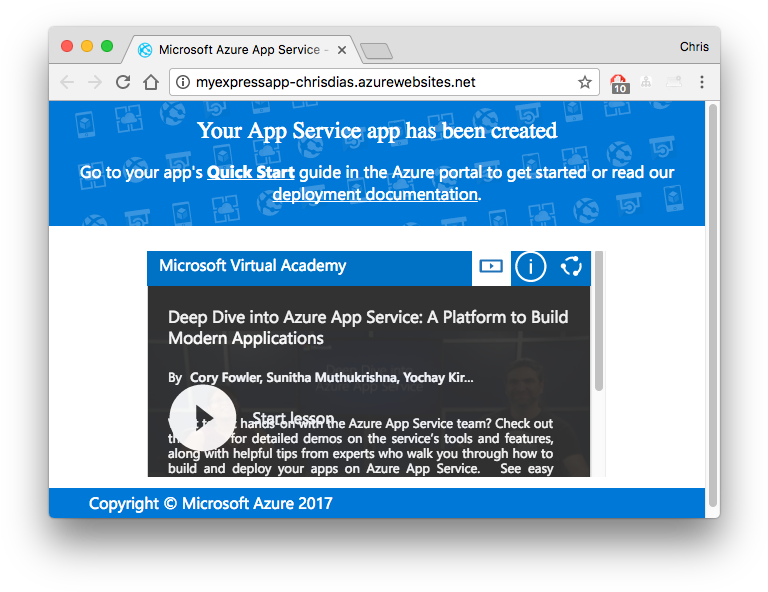This screenshot has height=592, width=768.
Task: Open the faded extension icon beside the menu
Action: coord(674,82)
